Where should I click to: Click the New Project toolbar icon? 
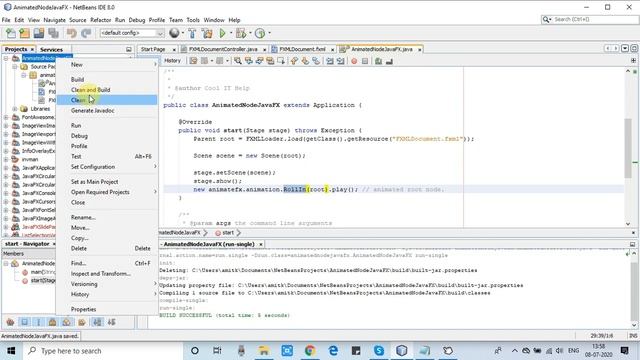point(24,33)
